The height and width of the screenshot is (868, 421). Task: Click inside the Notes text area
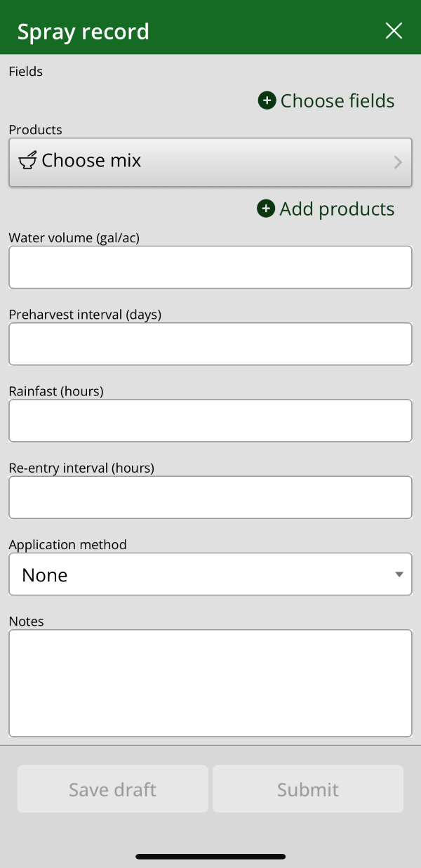click(210, 683)
